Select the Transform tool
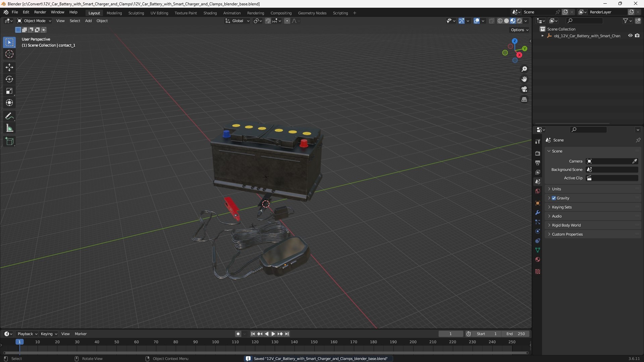The width and height of the screenshot is (644, 362). click(9, 103)
